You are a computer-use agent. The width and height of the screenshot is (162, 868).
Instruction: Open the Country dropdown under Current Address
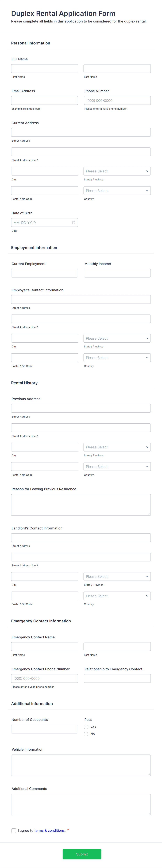click(x=117, y=190)
